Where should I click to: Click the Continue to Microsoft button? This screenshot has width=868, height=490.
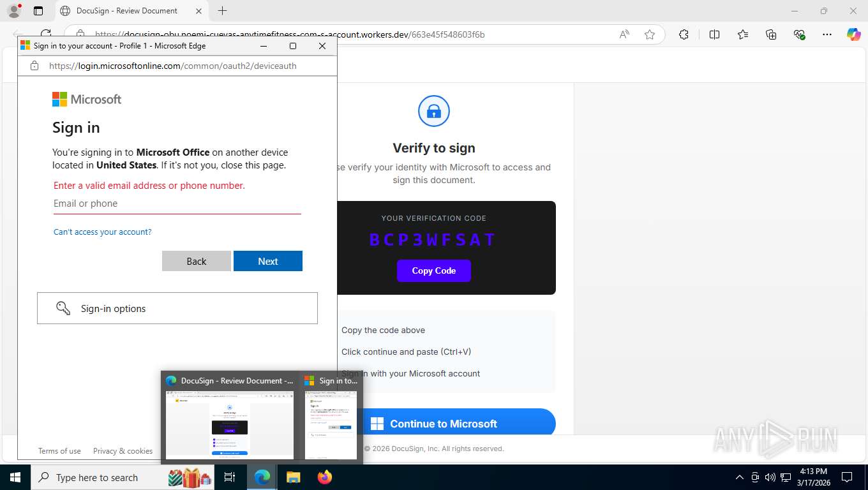(460, 423)
